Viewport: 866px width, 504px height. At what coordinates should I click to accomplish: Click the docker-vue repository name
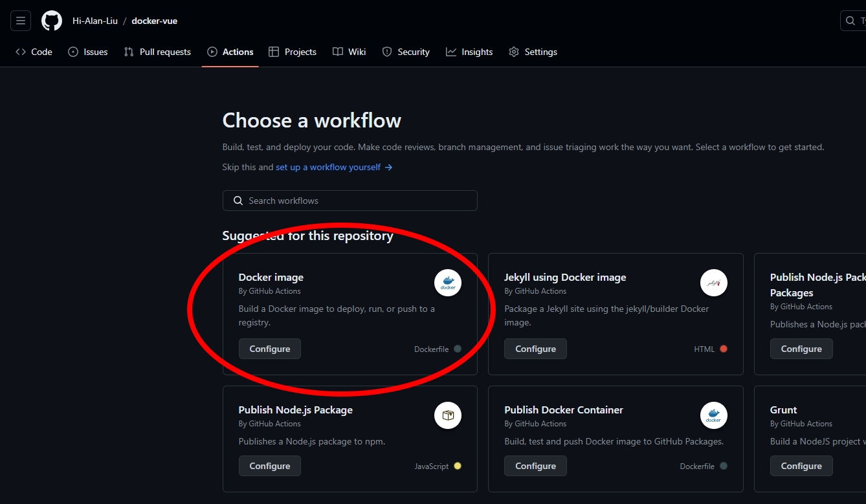(x=154, y=21)
